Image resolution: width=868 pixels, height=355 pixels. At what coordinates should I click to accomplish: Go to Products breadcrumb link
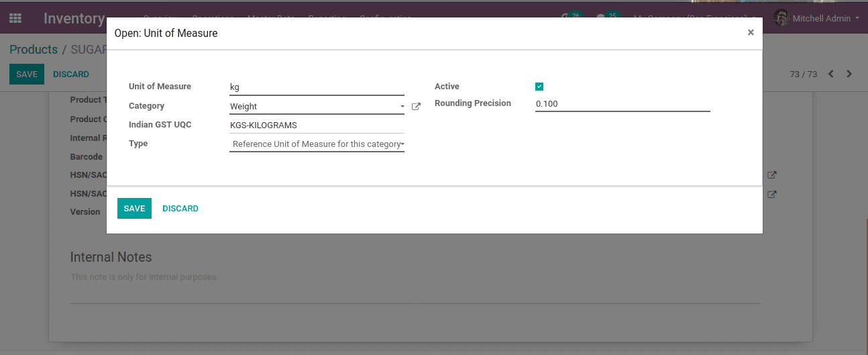pos(34,50)
